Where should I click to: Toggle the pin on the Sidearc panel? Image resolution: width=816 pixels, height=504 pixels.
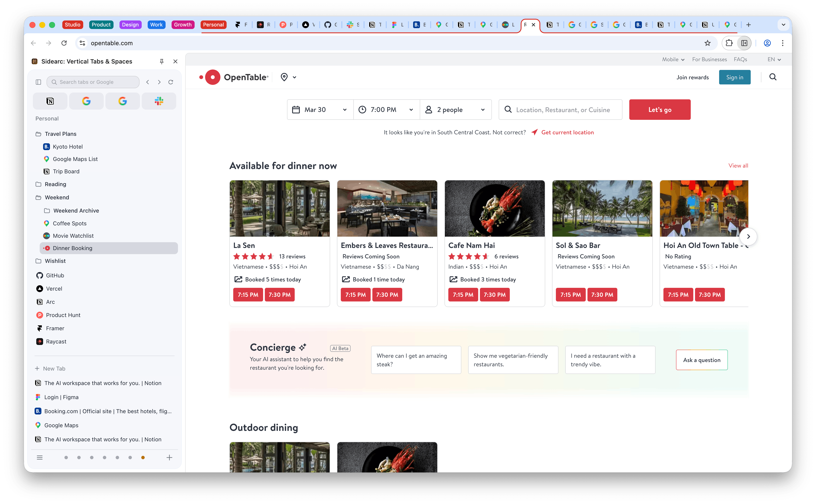point(162,61)
